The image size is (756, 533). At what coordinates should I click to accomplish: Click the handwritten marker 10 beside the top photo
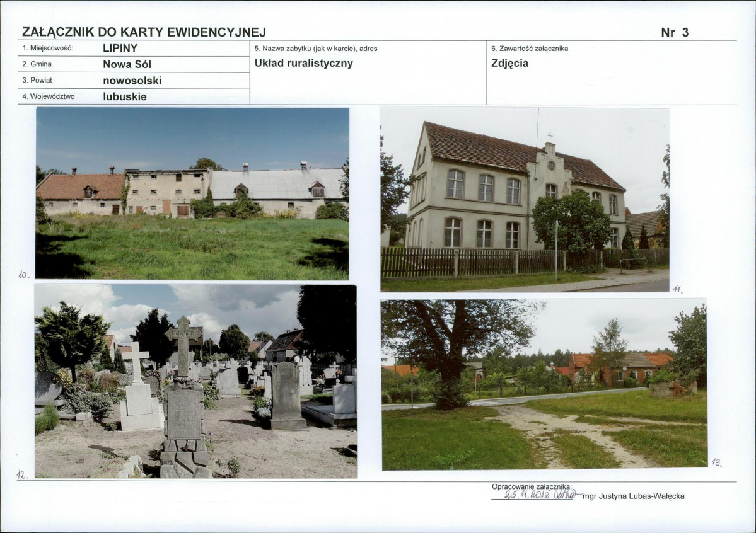pyautogui.click(x=23, y=274)
